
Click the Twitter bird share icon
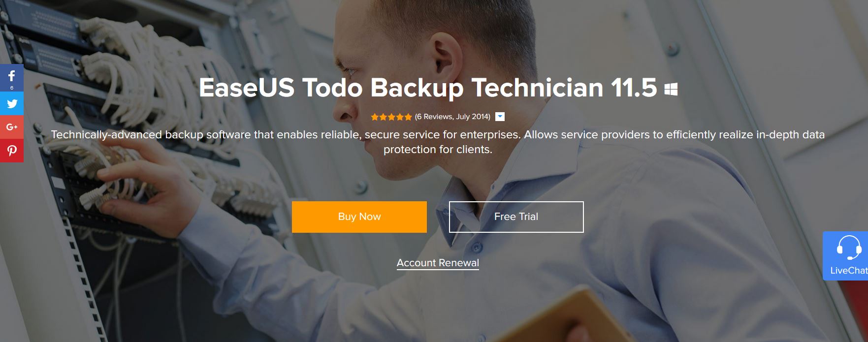[12, 103]
